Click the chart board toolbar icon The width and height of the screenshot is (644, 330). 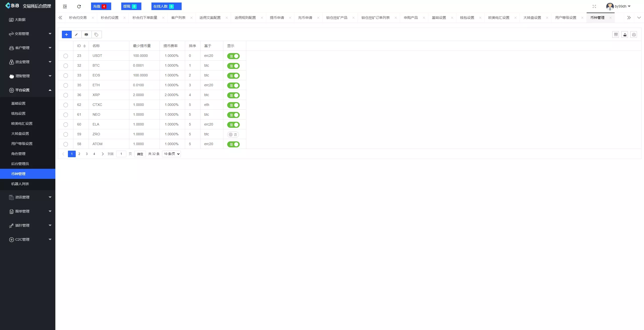pos(86,34)
